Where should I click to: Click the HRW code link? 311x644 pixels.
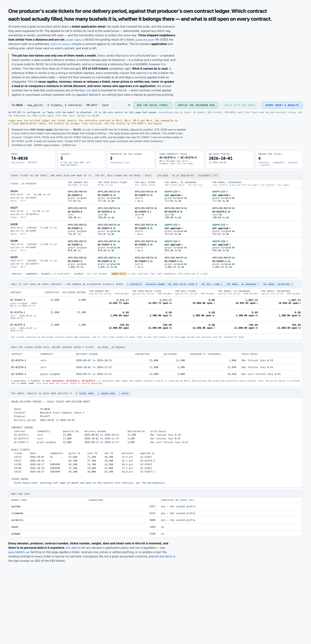155,73
